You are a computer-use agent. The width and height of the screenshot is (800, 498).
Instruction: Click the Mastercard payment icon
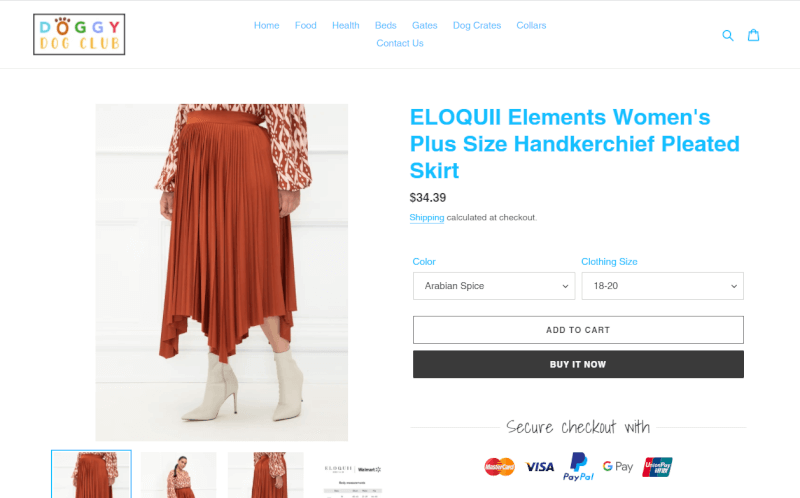tap(499, 466)
